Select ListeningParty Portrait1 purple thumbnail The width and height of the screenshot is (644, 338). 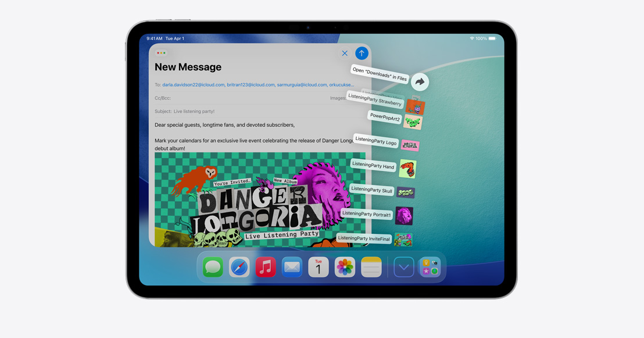tap(404, 216)
